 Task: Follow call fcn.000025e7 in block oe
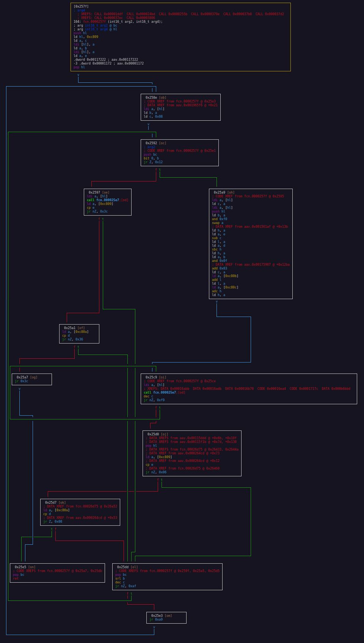click(108, 200)
